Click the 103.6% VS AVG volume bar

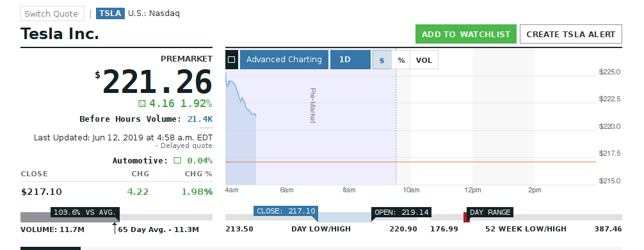(85, 212)
